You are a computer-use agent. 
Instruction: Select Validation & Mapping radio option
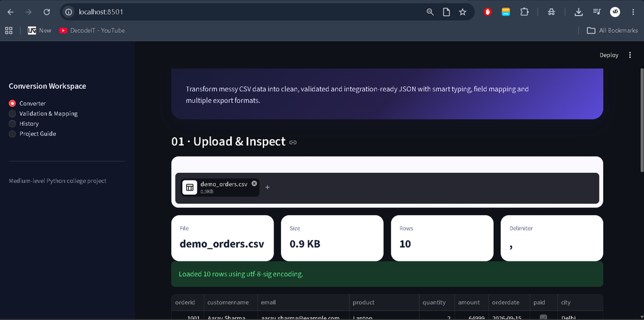tap(43, 113)
